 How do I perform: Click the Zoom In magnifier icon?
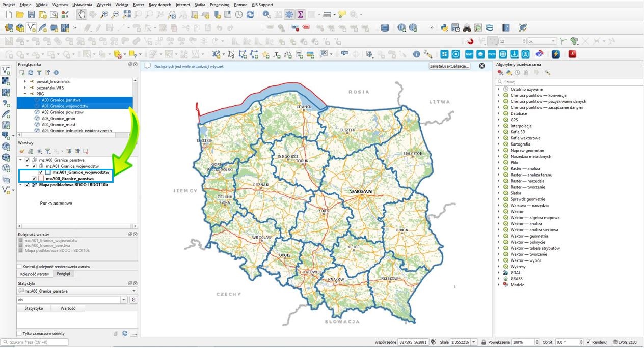(104, 15)
